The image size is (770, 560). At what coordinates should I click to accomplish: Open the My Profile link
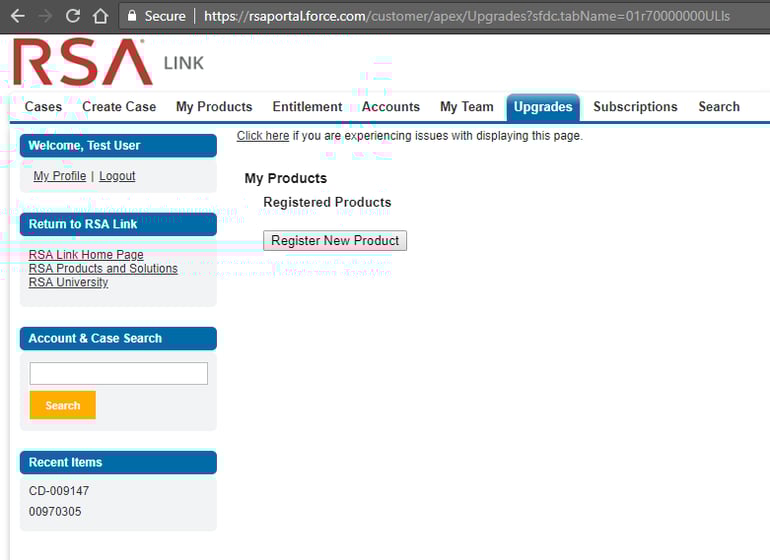pos(60,176)
